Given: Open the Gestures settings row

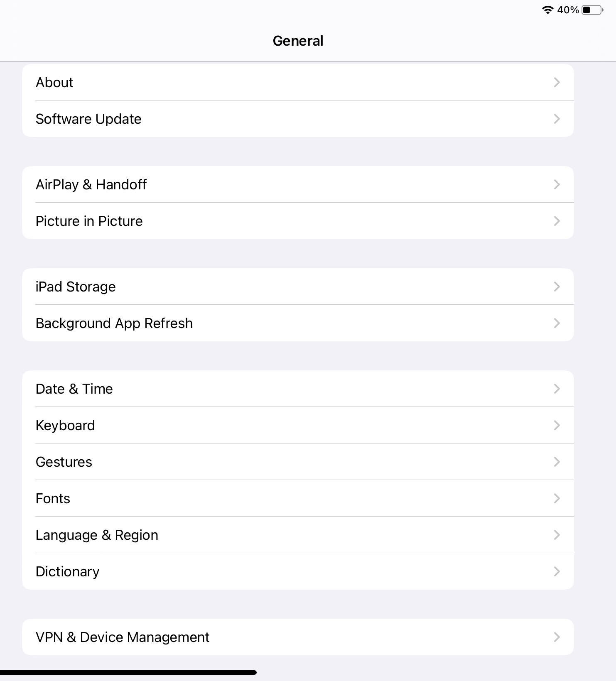Looking at the screenshot, I should 298,462.
